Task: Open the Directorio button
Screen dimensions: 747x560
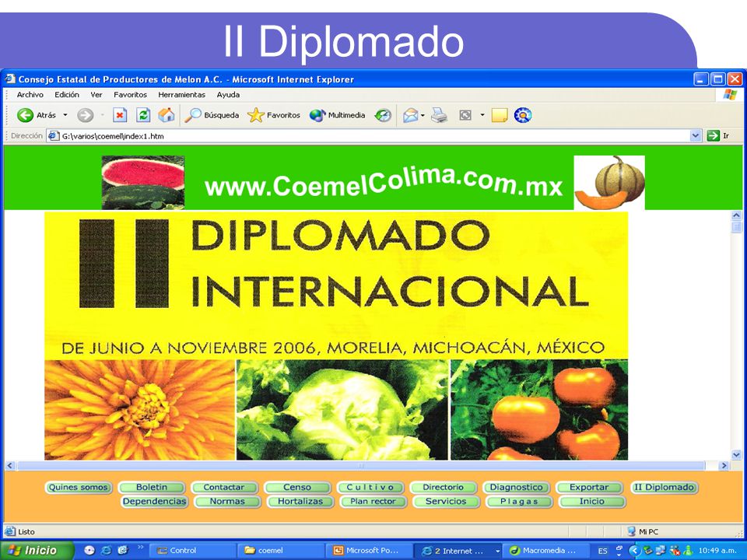Action: tap(443, 487)
